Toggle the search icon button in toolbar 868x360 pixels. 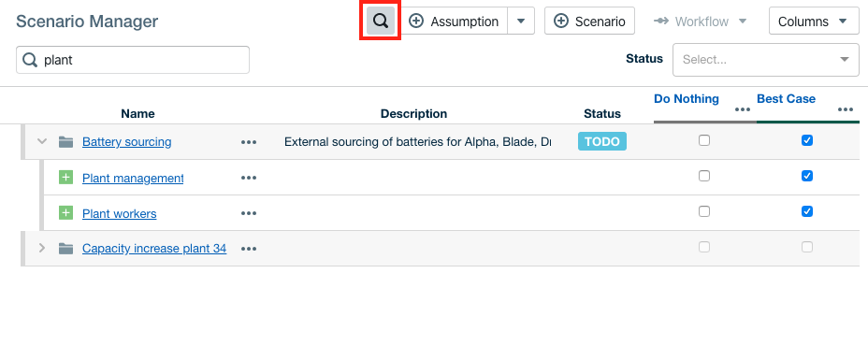(x=381, y=21)
